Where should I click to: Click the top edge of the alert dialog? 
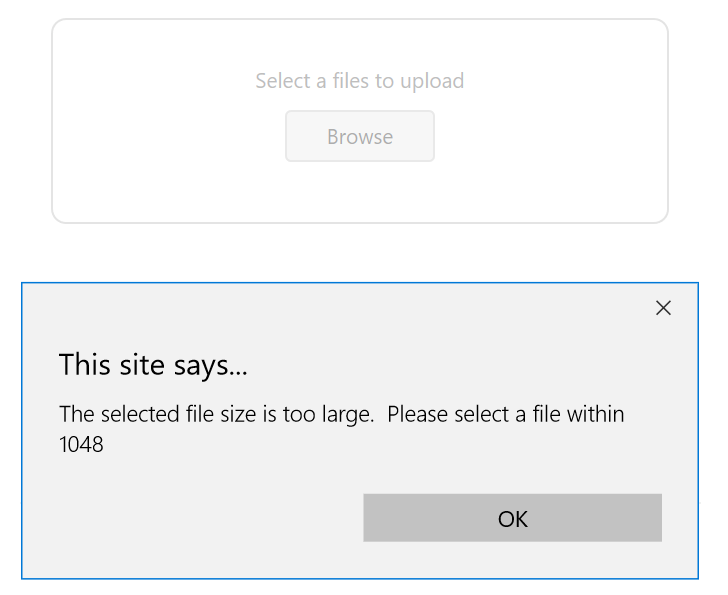360,284
